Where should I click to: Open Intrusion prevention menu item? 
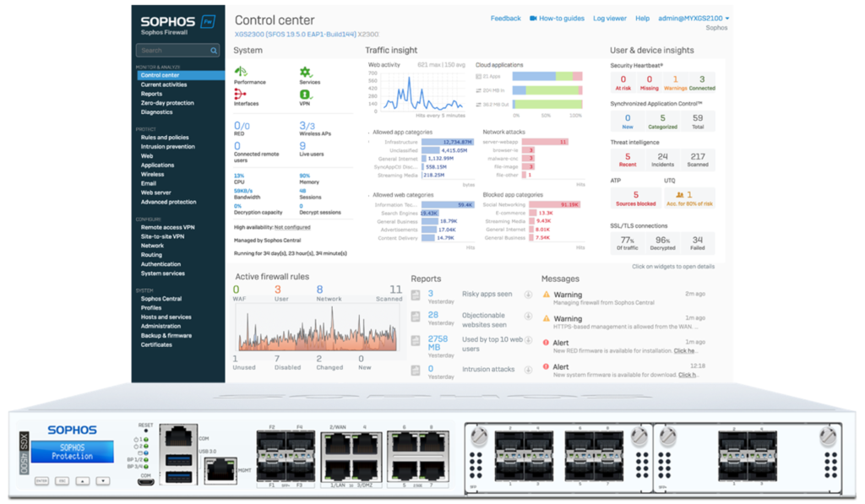168,147
